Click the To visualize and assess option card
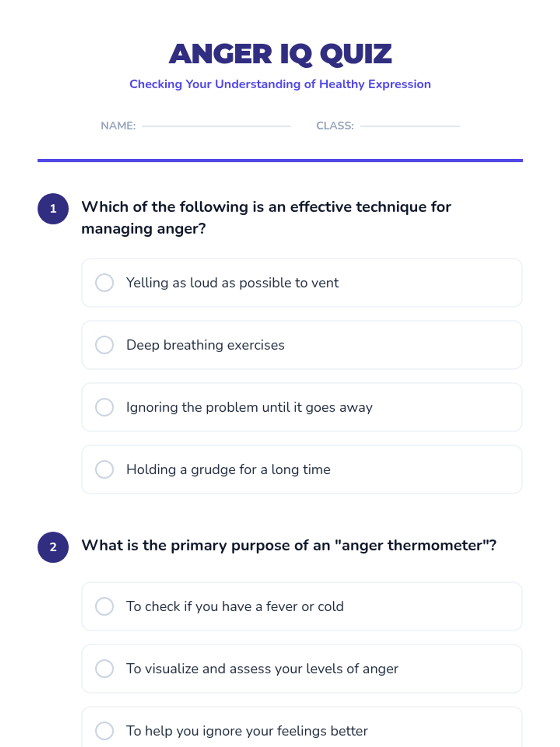Viewport: 560px width, 747px height. [302, 669]
